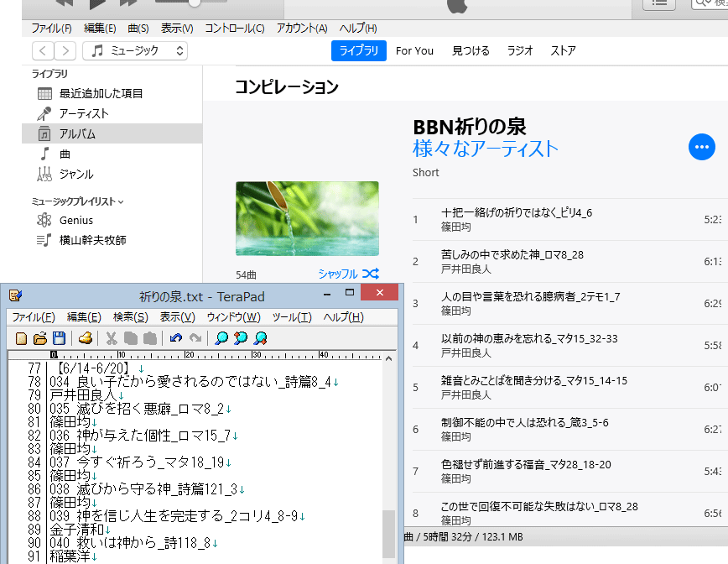The width and height of the screenshot is (728, 564).
Task: Go to the ラジオ tab
Action: point(519,50)
